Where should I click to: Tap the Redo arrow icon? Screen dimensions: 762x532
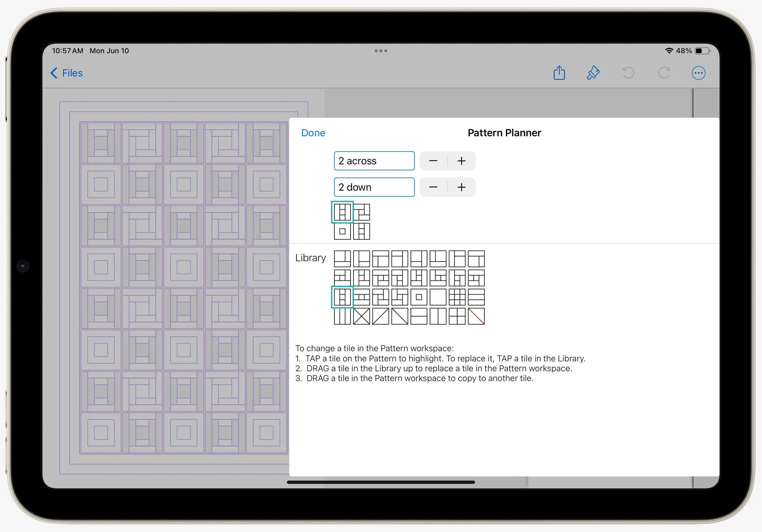664,73
